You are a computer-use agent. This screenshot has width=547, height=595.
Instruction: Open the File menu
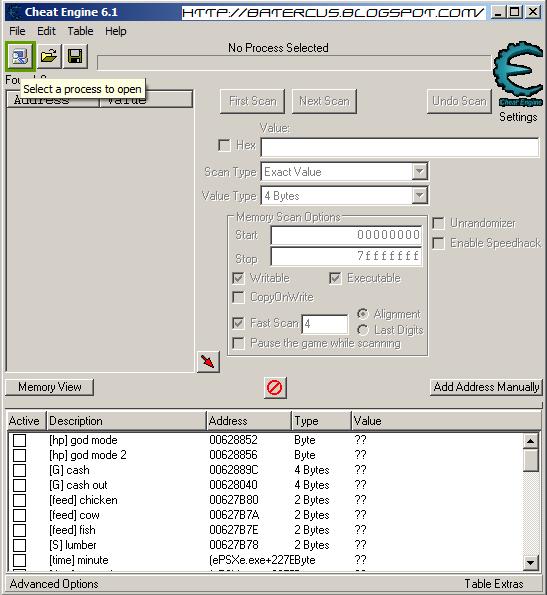point(17,31)
